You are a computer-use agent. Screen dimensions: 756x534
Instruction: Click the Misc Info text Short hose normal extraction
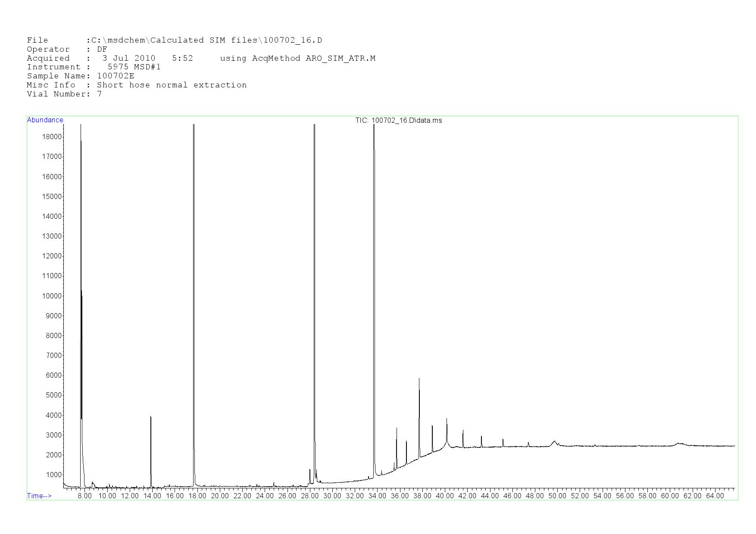point(172,85)
